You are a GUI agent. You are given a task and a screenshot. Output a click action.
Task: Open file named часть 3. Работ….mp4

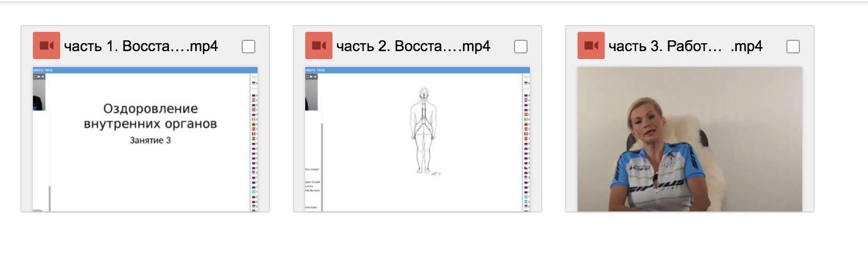685,46
